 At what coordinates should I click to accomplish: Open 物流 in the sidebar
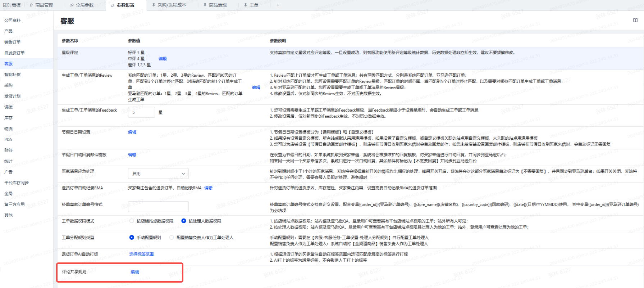8,129
